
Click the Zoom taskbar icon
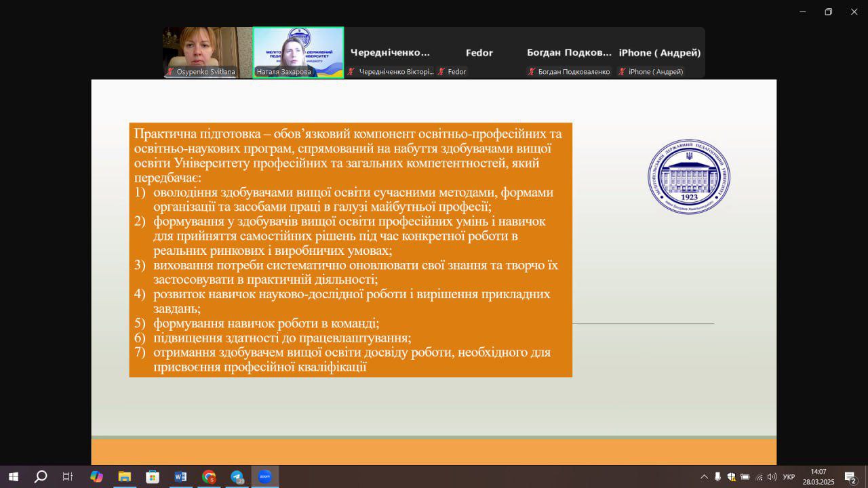click(265, 476)
